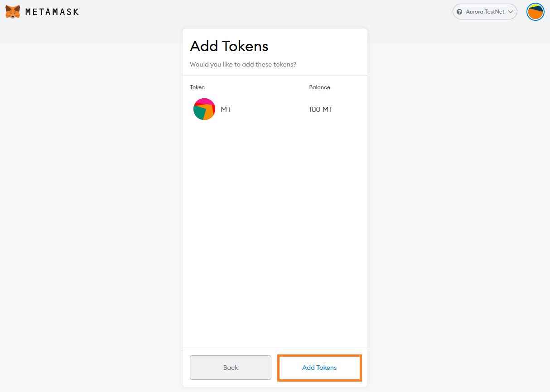Confirm with the Add Tokens button

pos(319,368)
